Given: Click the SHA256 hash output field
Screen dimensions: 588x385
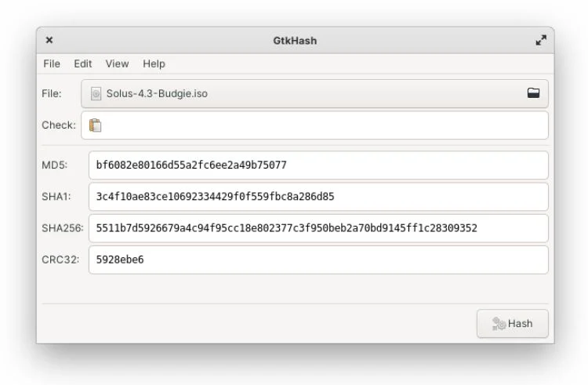Looking at the screenshot, I should pyautogui.click(x=318, y=228).
